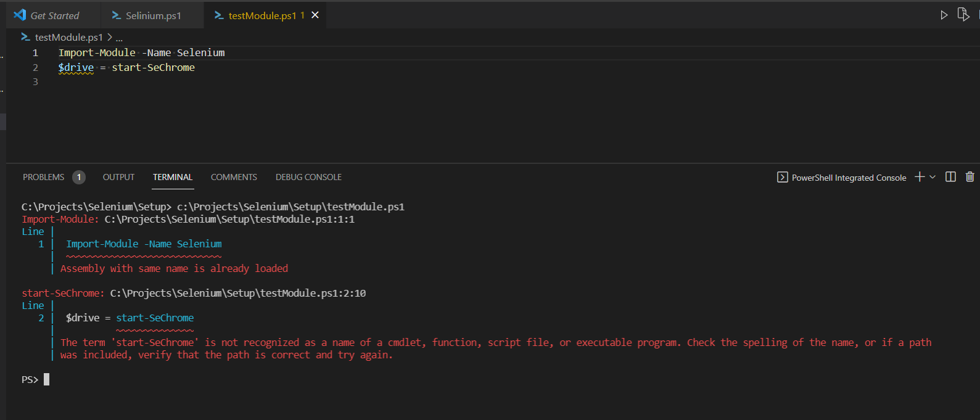Image resolution: width=980 pixels, height=420 pixels.
Task: Click the Import-Module code on line 1
Action: click(x=97, y=53)
